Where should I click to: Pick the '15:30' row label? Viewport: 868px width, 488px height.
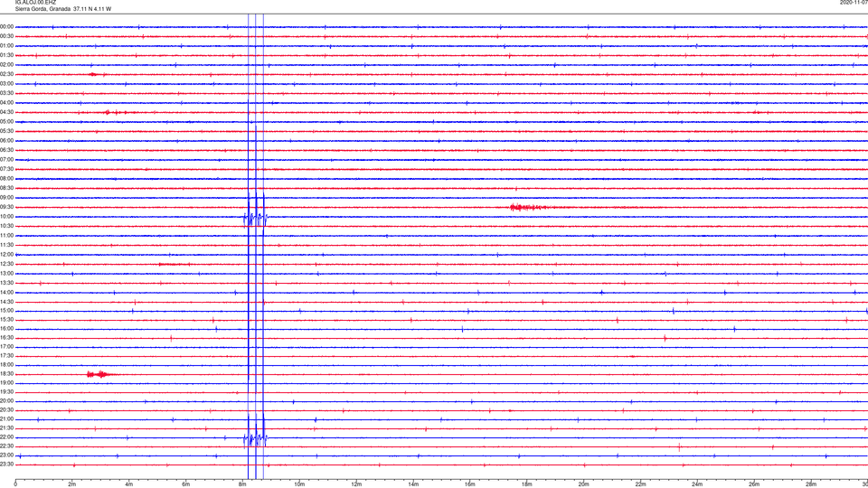tap(6, 319)
